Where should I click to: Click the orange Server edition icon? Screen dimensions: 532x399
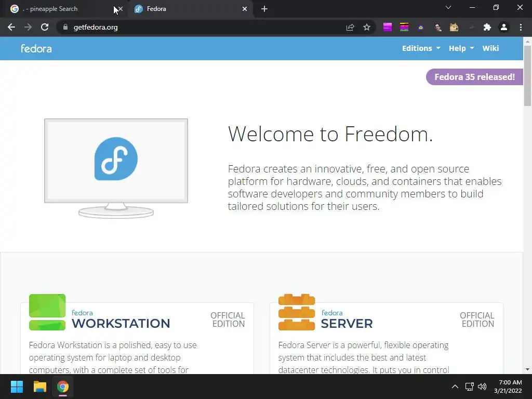pos(297,312)
